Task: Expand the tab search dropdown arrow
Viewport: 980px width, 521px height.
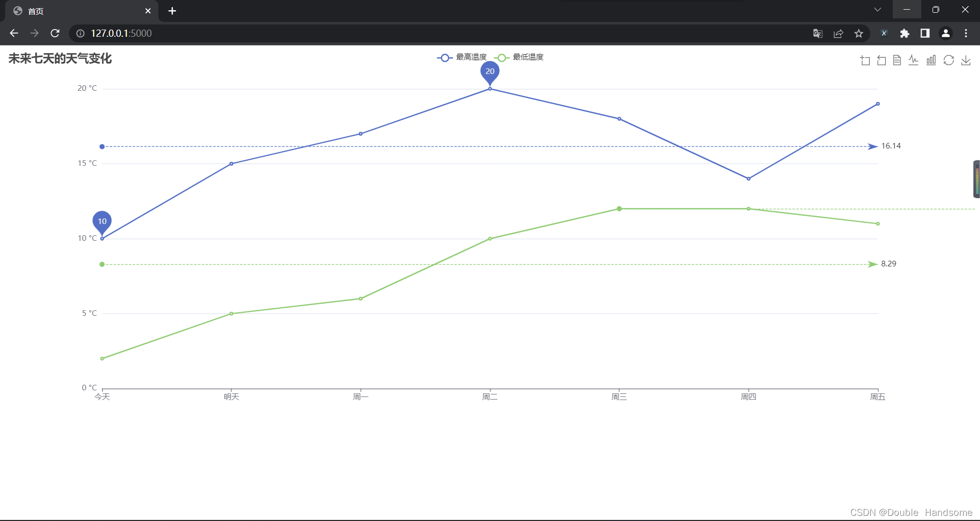Action: point(878,9)
